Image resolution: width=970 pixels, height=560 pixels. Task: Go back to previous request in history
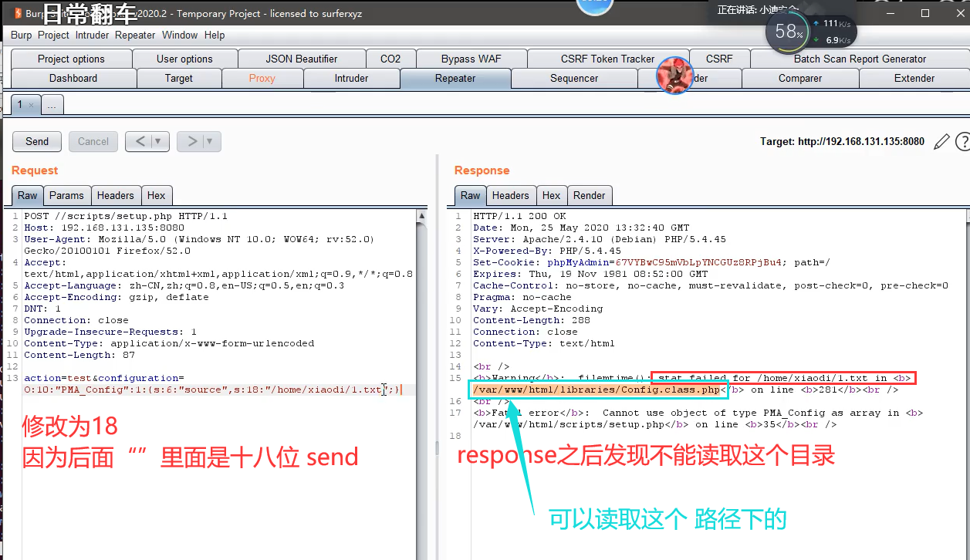(x=140, y=141)
